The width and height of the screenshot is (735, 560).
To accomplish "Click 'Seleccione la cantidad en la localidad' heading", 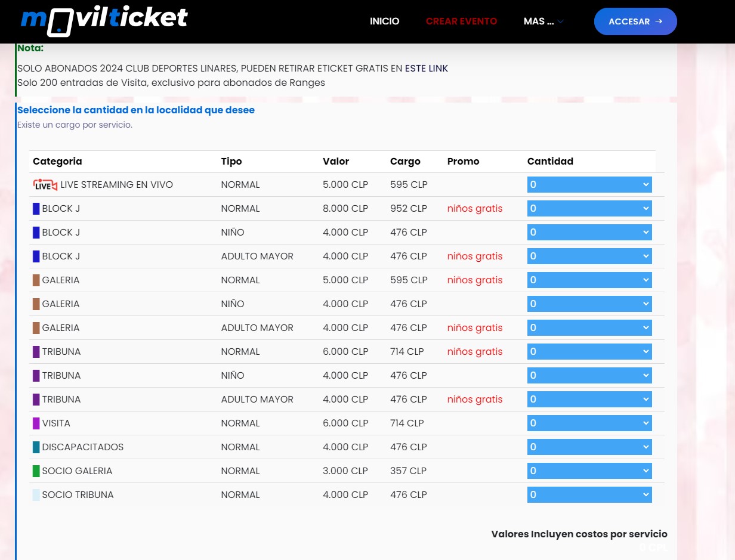I will 136,110.
